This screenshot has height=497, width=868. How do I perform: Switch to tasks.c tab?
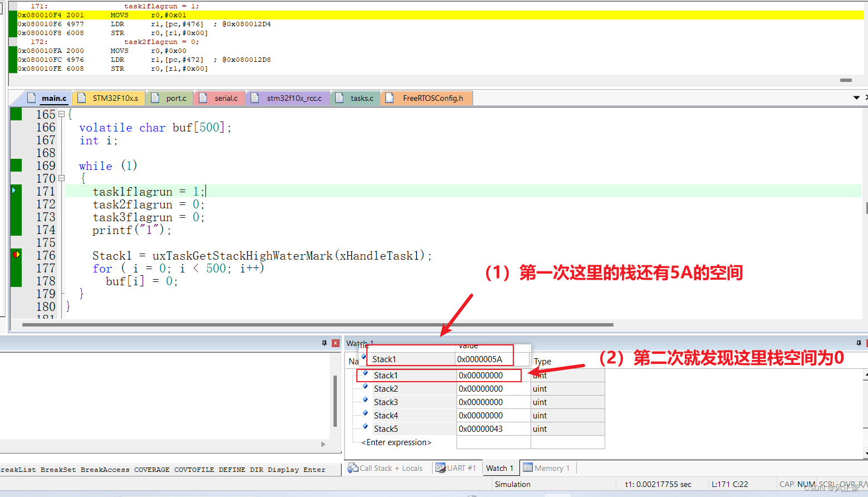[x=356, y=98]
